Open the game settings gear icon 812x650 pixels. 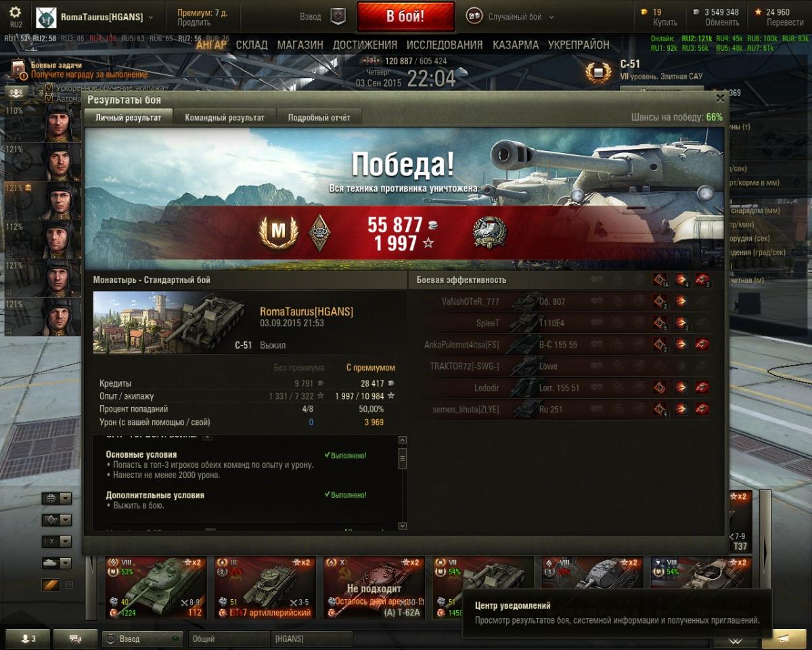click(15, 13)
